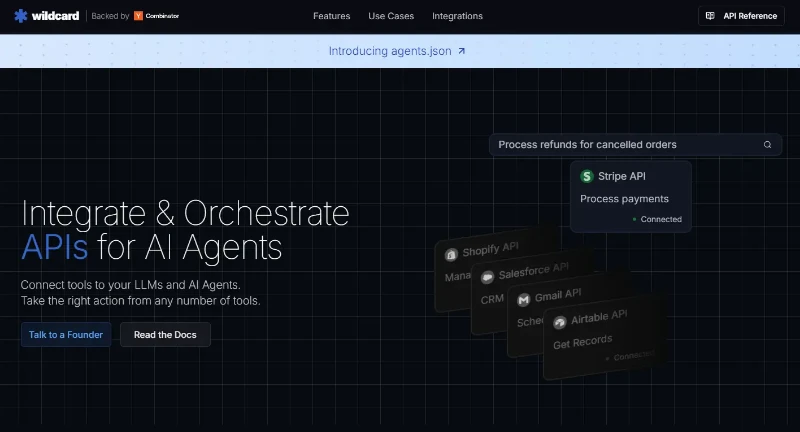Click the Shopify API card label
The image size is (800, 432).
(490, 249)
